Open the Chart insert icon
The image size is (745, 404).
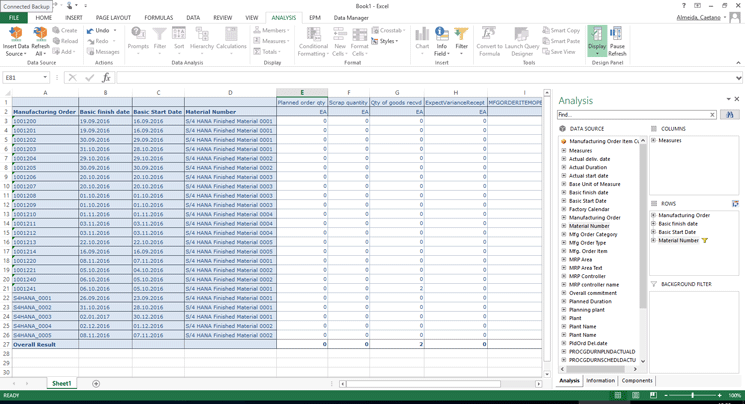422,37
